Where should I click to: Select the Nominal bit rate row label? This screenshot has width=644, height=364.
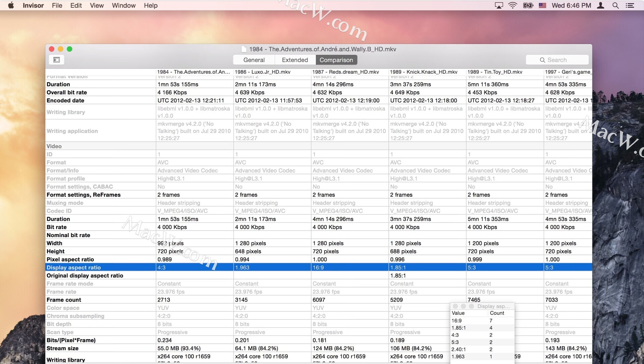point(68,235)
